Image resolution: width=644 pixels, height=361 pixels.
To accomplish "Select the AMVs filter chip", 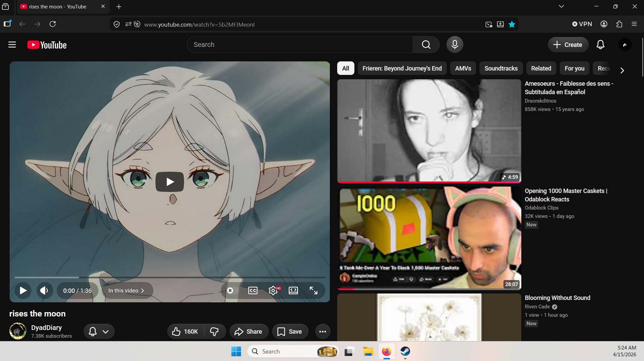I will coord(463,68).
